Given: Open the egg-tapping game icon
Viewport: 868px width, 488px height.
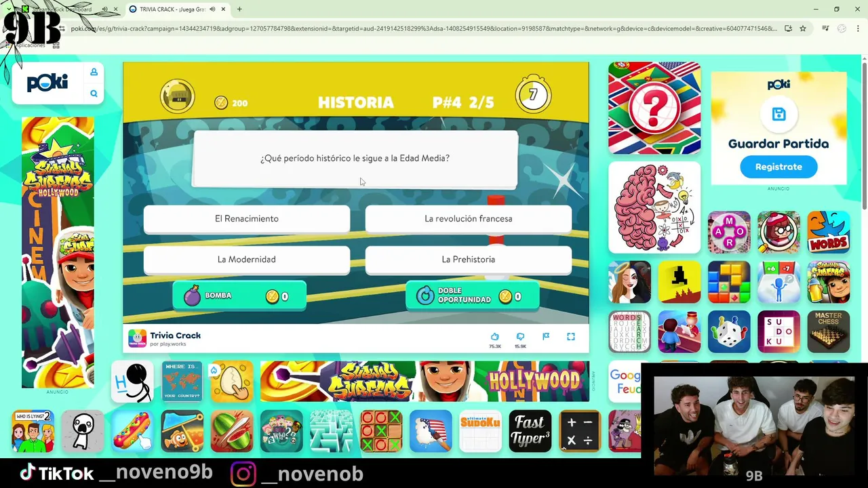Looking at the screenshot, I should 231,381.
